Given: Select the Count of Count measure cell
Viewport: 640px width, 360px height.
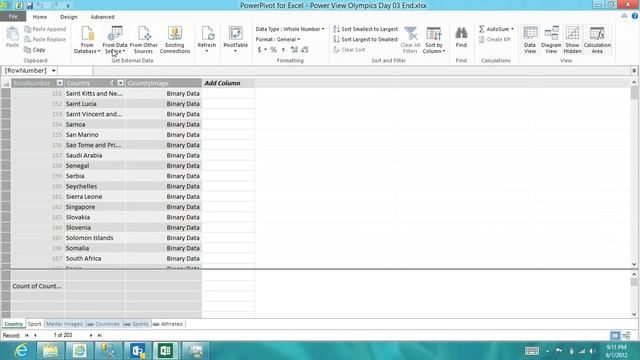Looking at the screenshot, I should point(38,286).
